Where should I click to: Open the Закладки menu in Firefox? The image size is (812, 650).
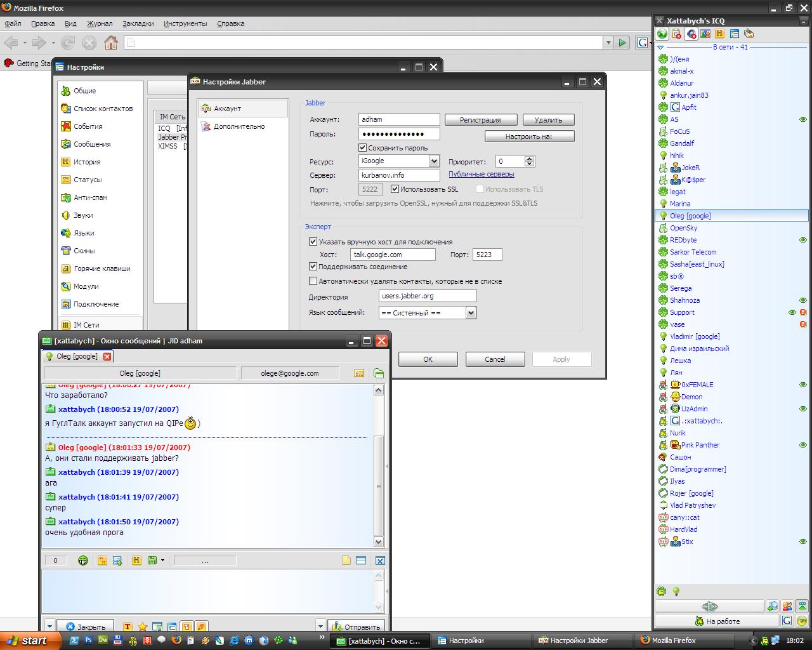(x=138, y=23)
